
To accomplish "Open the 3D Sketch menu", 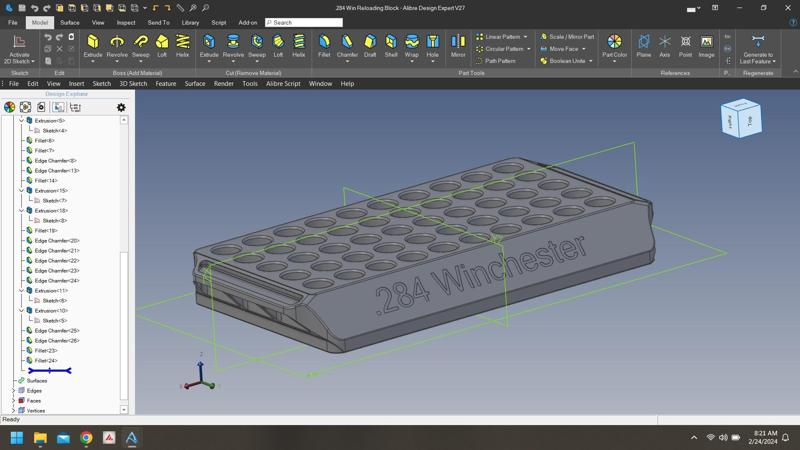I will 133,84.
